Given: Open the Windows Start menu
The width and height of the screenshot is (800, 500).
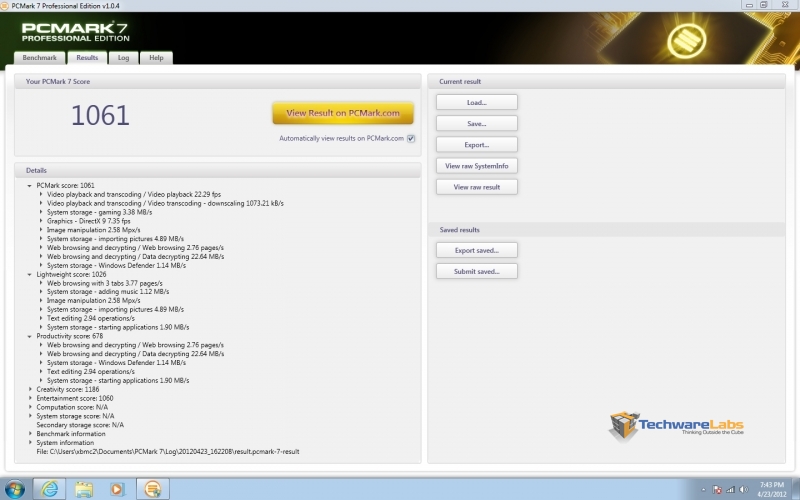Looking at the screenshot, I should tap(14, 489).
